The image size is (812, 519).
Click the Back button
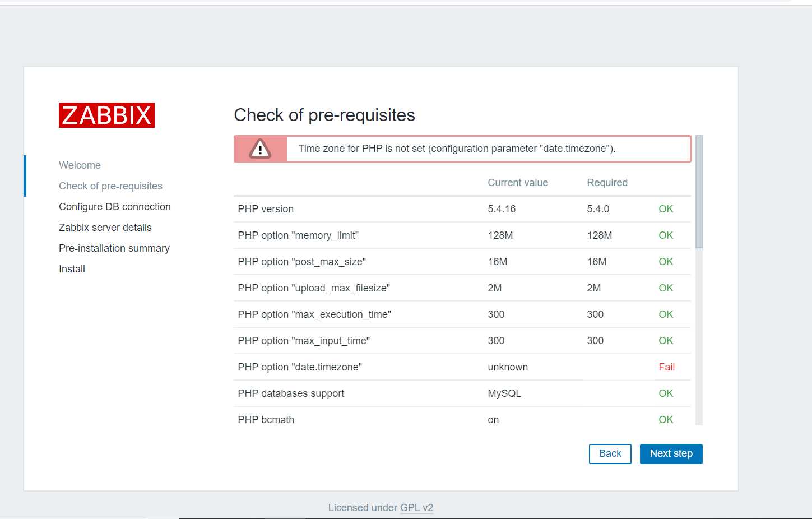coord(610,454)
